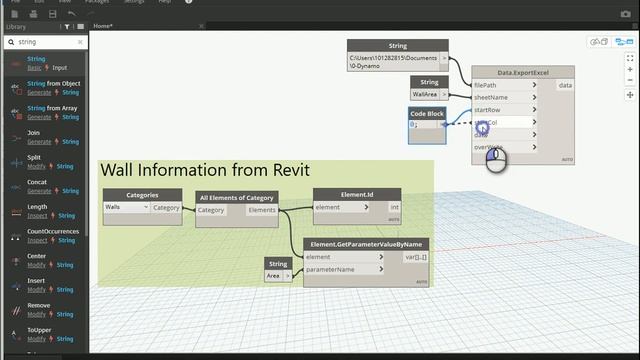Image resolution: width=640 pixels, height=360 pixels.
Task: Follow 'Inspect' link under Length
Action: [37, 216]
